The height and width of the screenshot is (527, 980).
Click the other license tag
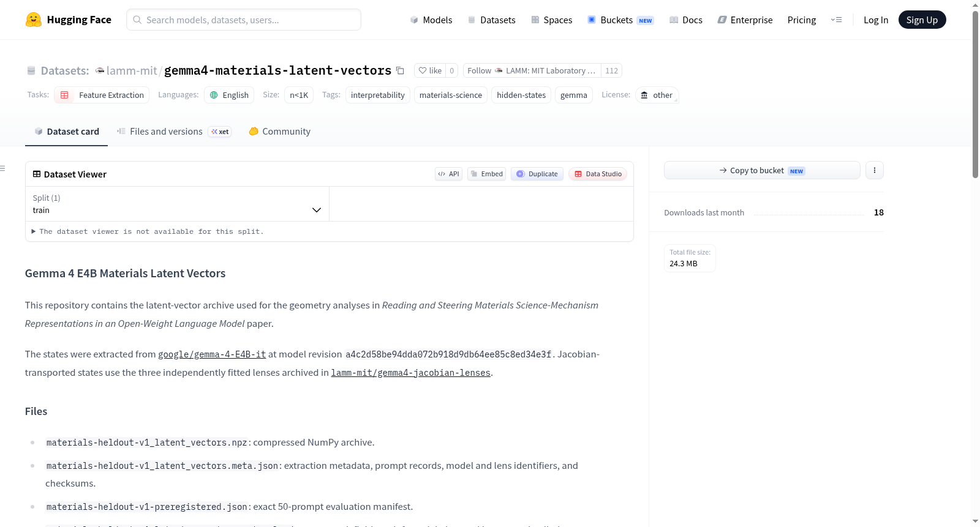657,95
